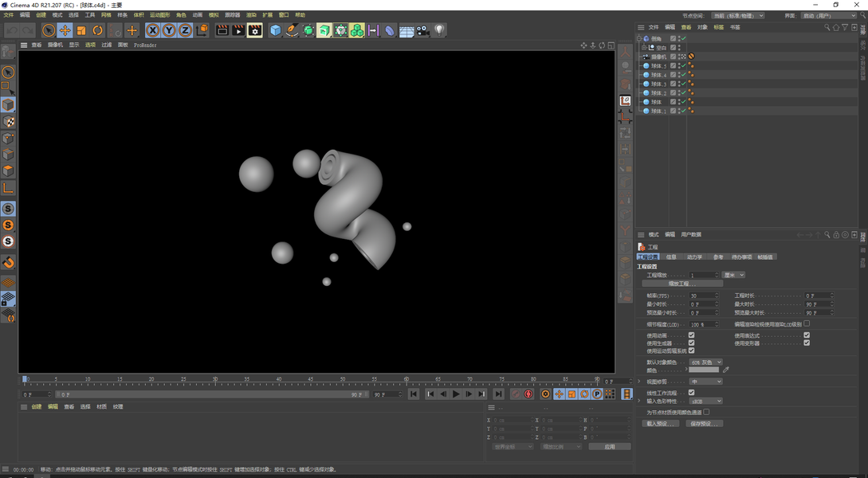Click the 缩放工程... button
868x478 pixels.
pos(682,284)
